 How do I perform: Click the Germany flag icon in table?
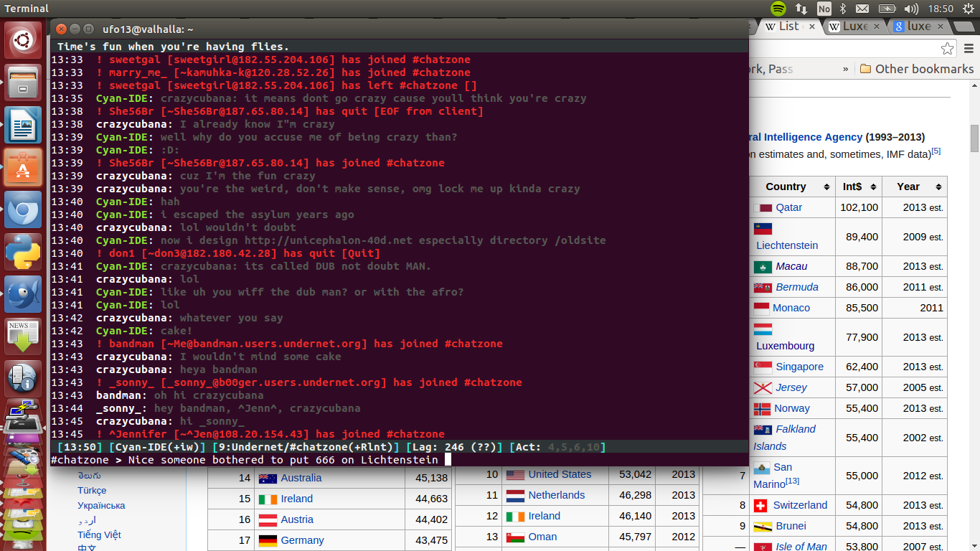coord(268,540)
